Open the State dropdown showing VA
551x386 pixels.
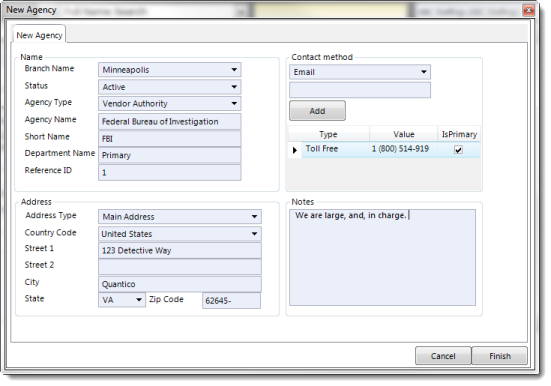point(122,300)
